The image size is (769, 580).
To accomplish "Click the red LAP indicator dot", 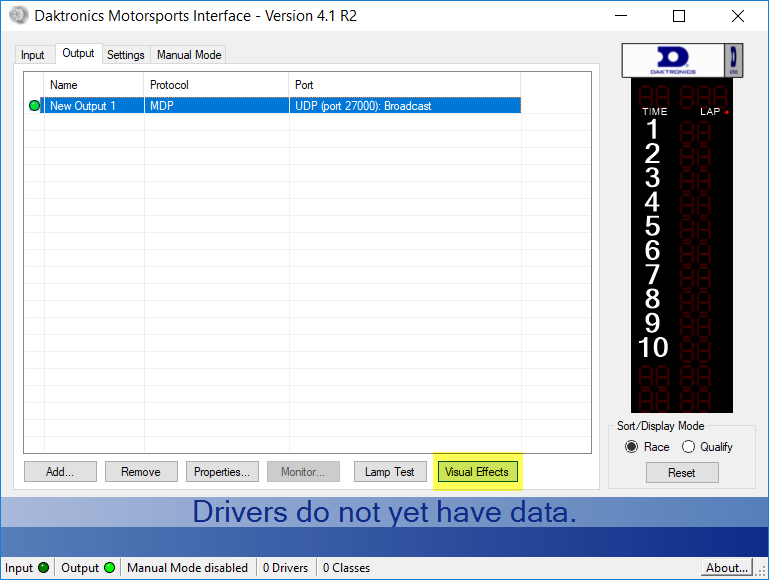I will pyautogui.click(x=727, y=112).
